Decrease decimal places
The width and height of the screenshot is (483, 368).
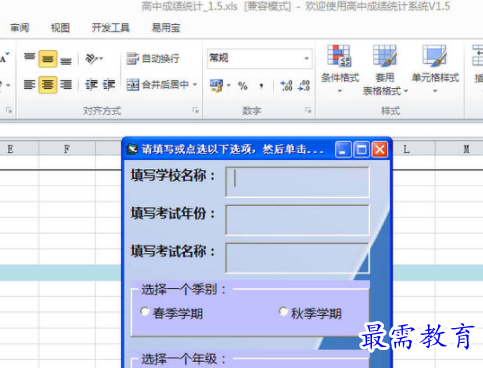[304, 85]
